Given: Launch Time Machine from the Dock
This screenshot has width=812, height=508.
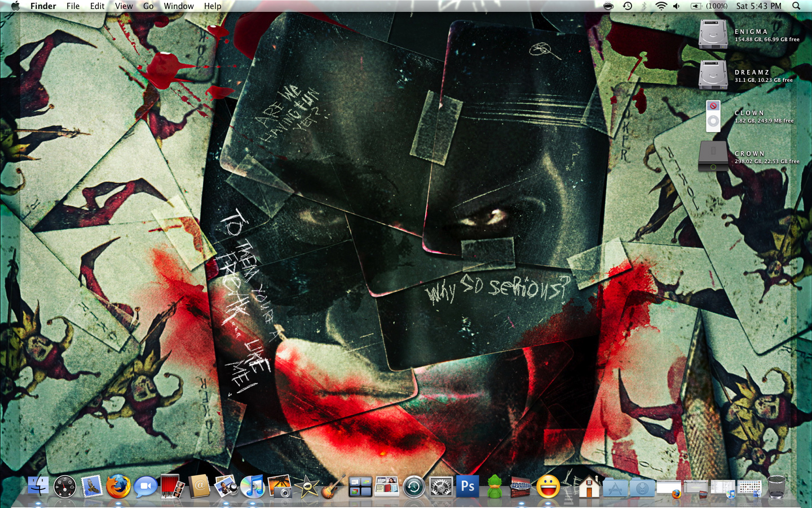Looking at the screenshot, I should tap(414, 487).
